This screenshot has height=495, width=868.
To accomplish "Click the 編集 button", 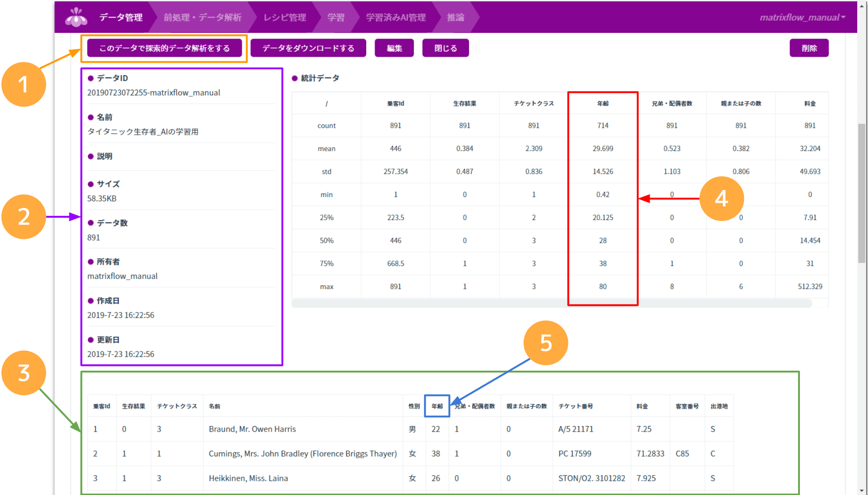I will tap(394, 48).
